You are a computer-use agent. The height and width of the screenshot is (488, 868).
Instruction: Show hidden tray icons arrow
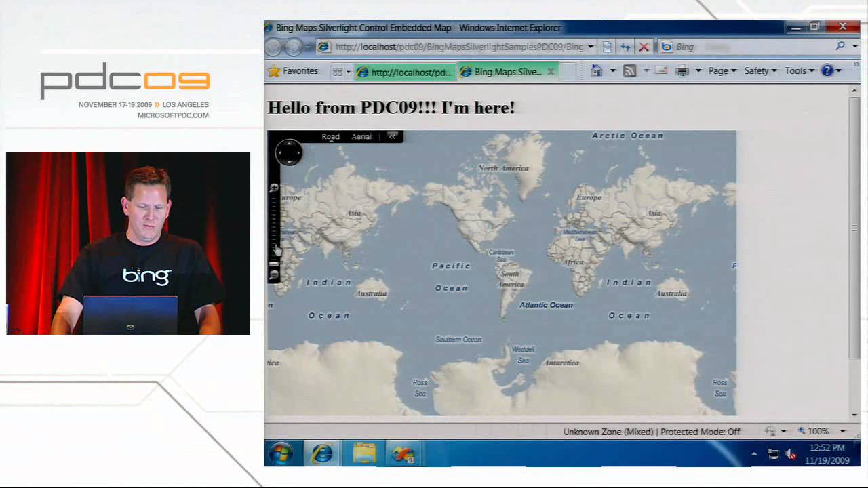pos(754,454)
